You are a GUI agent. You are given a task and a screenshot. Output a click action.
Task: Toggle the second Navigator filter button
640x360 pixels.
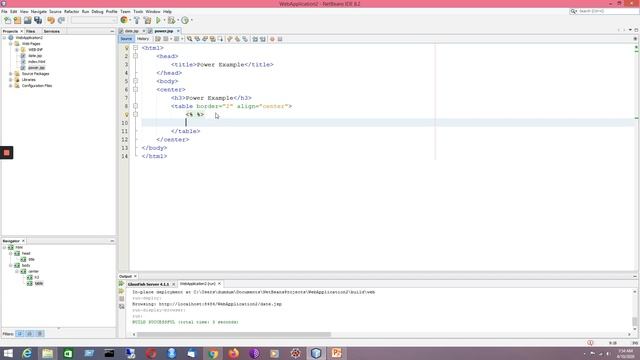point(30,334)
